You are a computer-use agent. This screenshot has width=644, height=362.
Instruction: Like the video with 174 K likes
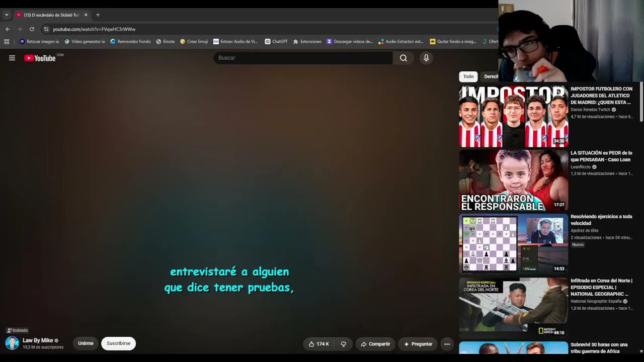[319, 344]
